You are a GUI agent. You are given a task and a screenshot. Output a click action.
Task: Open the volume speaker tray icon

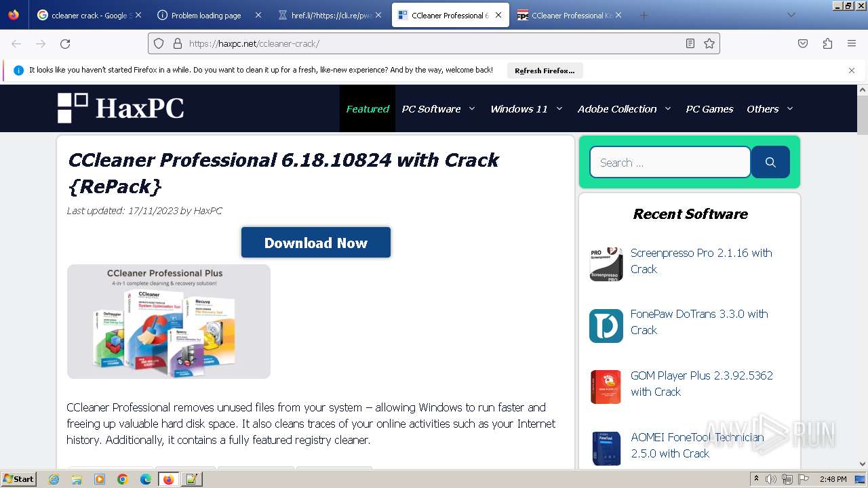(x=771, y=479)
